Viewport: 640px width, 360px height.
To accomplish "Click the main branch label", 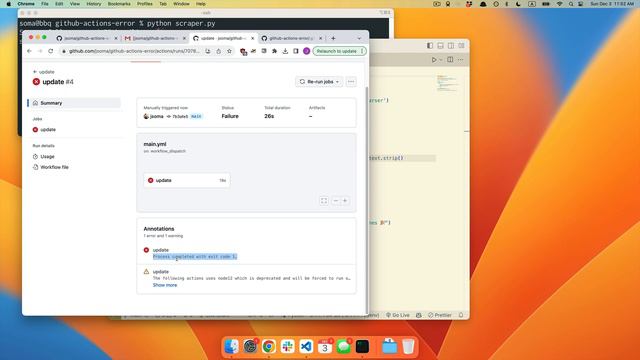I will coord(196,116).
